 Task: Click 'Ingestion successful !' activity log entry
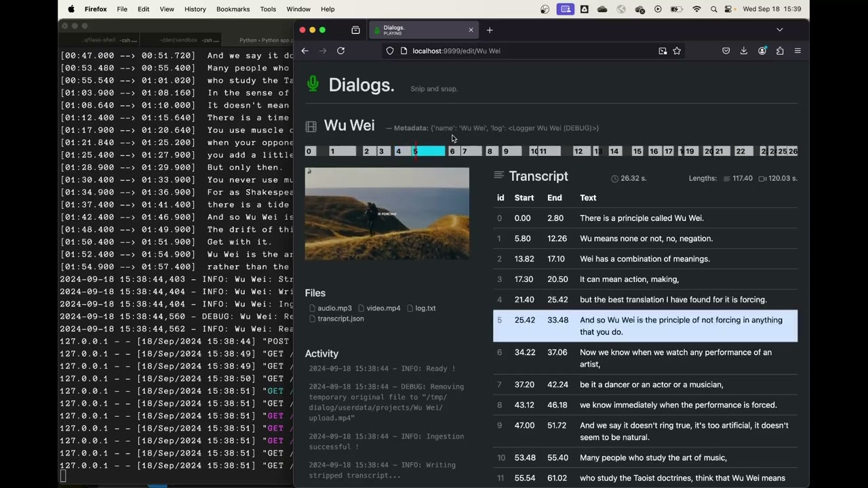coord(387,442)
